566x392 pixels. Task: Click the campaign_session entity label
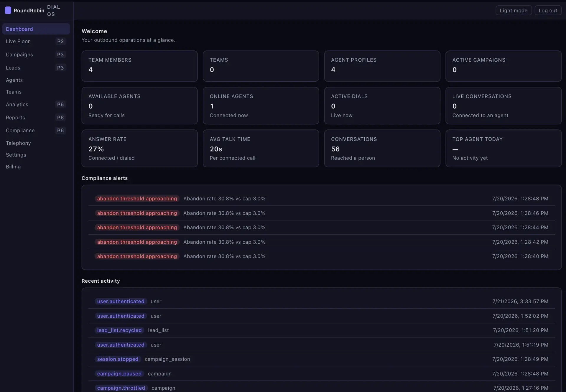pyautogui.click(x=167, y=359)
